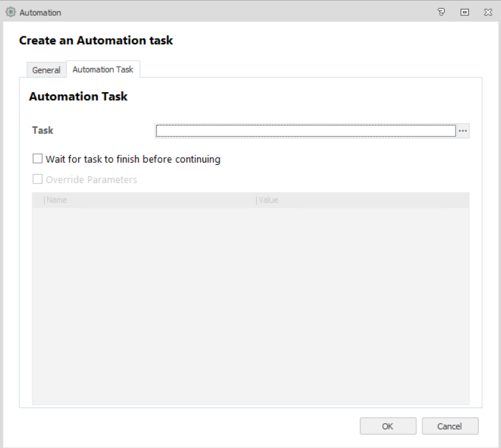
Task: Click the Value column header
Action: coord(268,200)
